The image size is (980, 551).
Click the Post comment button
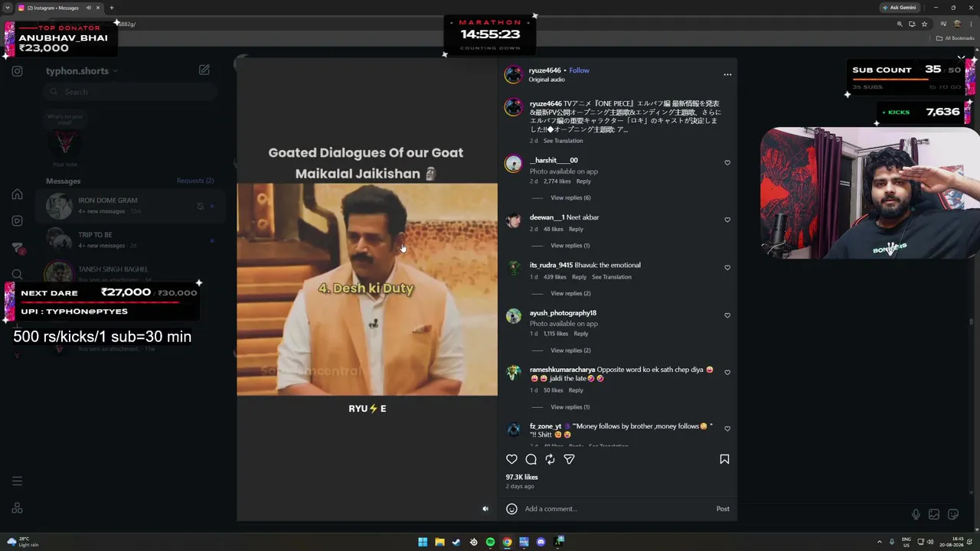pos(723,509)
